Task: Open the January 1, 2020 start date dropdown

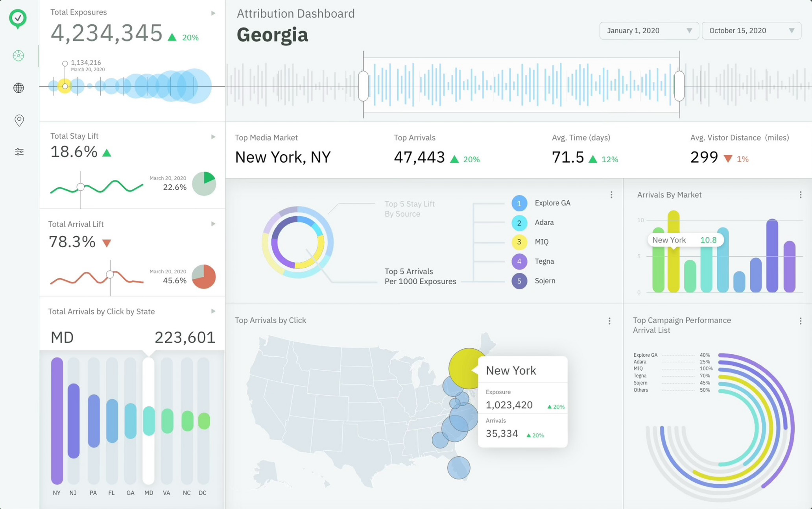Action: pyautogui.click(x=649, y=31)
